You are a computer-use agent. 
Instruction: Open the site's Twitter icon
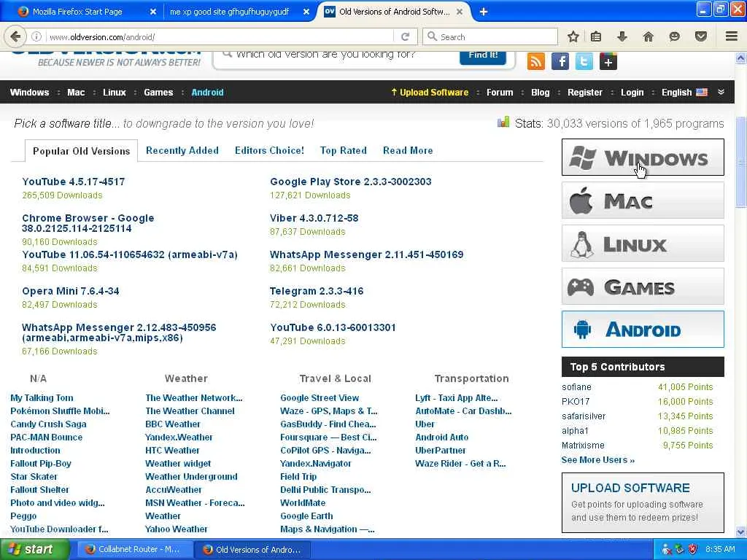584,61
